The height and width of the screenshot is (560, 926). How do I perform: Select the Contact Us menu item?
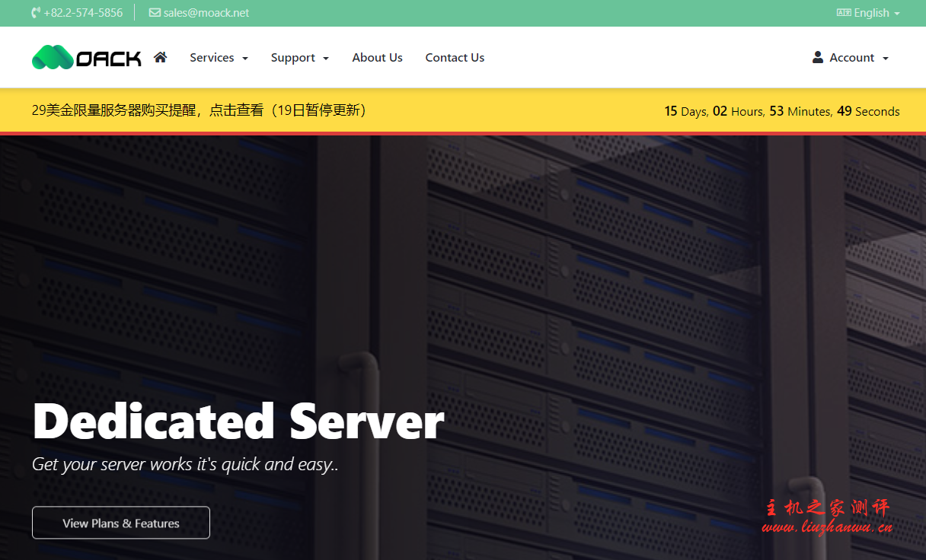coord(455,57)
